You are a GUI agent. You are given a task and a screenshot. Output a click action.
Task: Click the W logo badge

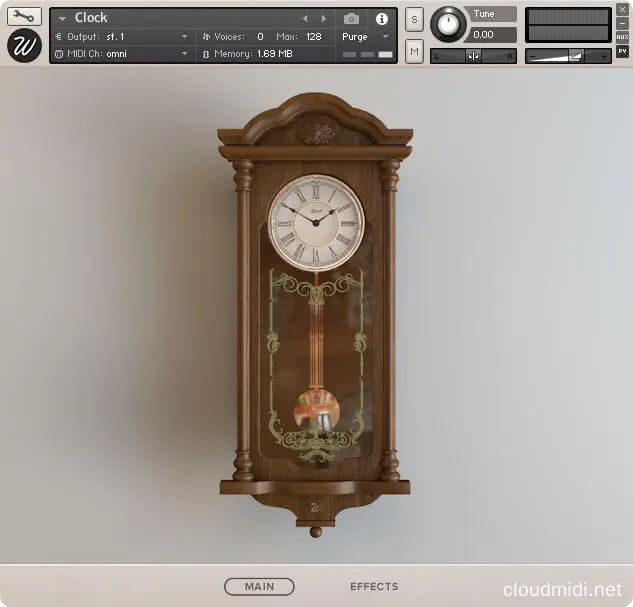click(24, 46)
